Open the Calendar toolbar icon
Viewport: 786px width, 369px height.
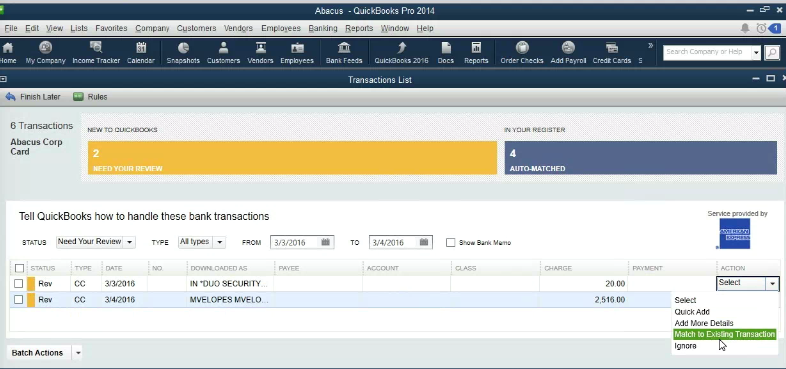click(140, 53)
